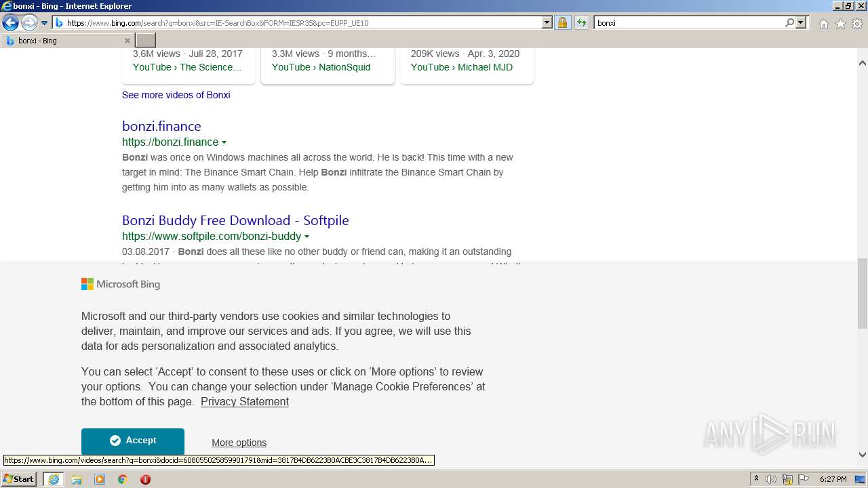Click the security lock icon
The height and width of the screenshot is (488, 868).
[x=562, y=23]
